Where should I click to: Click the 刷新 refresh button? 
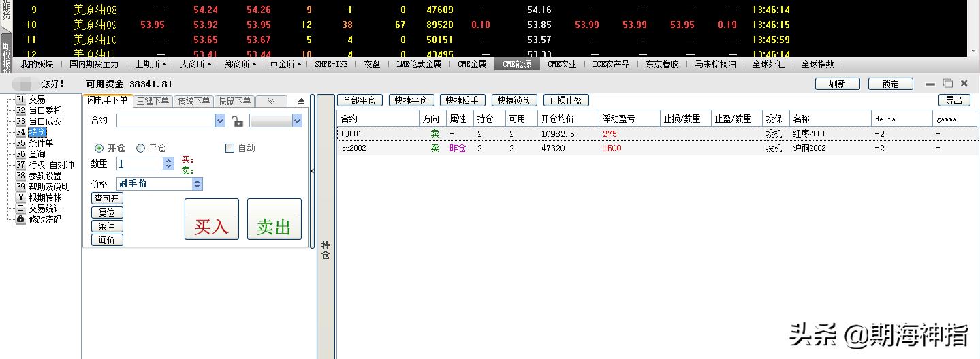click(838, 84)
